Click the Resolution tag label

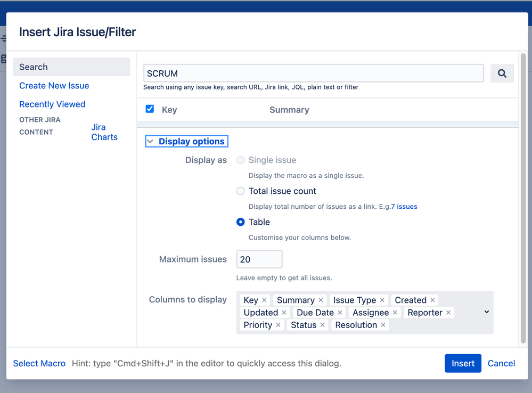tap(356, 325)
